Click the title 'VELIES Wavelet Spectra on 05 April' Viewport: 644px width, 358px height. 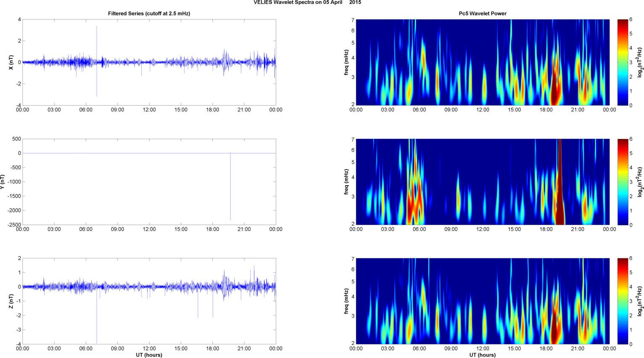[298, 3]
